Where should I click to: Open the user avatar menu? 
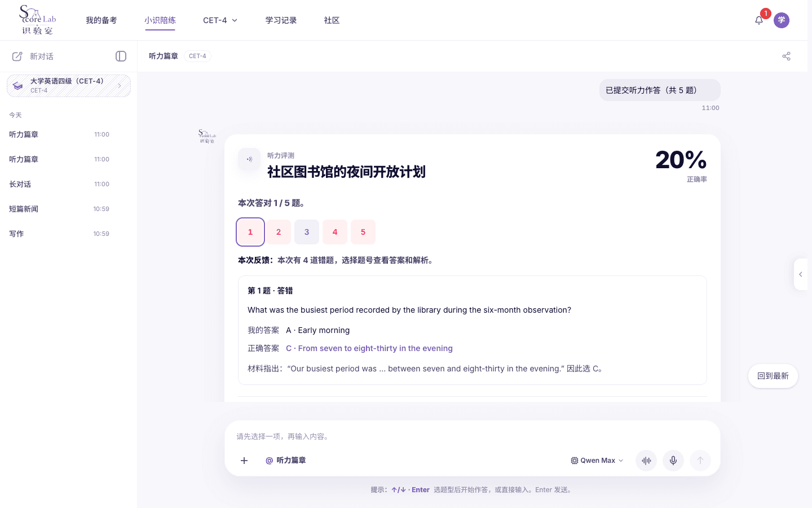pos(782,20)
